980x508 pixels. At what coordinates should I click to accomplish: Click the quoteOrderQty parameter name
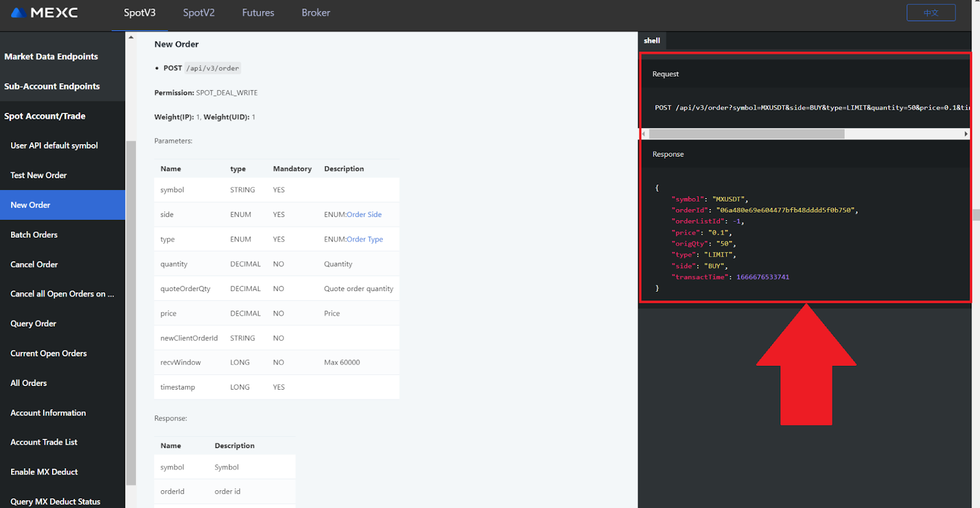click(185, 289)
